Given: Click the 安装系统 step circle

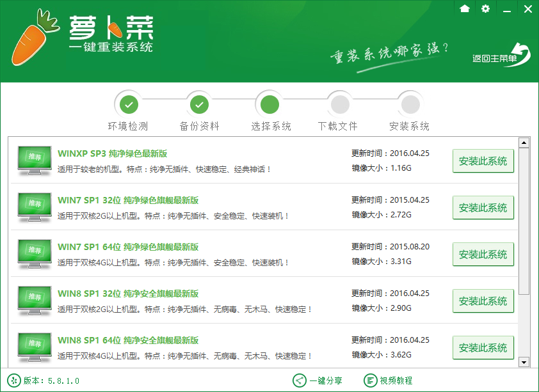Looking at the screenshot, I should (x=410, y=104).
